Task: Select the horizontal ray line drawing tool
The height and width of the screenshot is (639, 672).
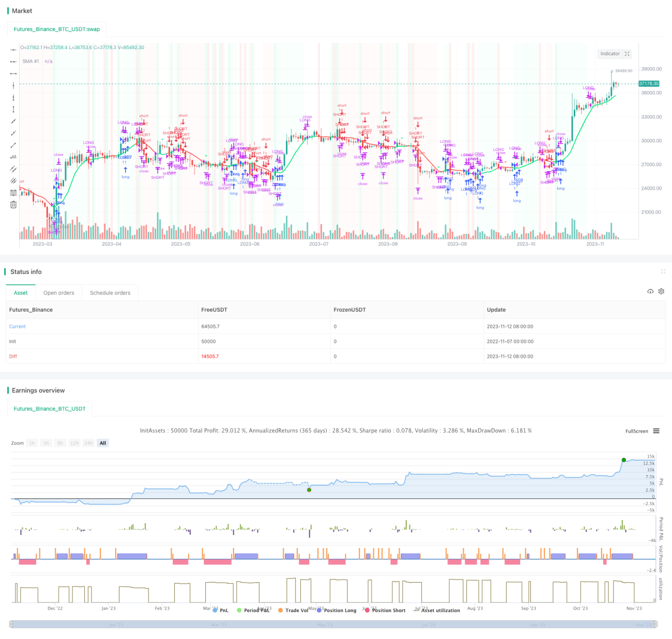Action: pos(13,62)
